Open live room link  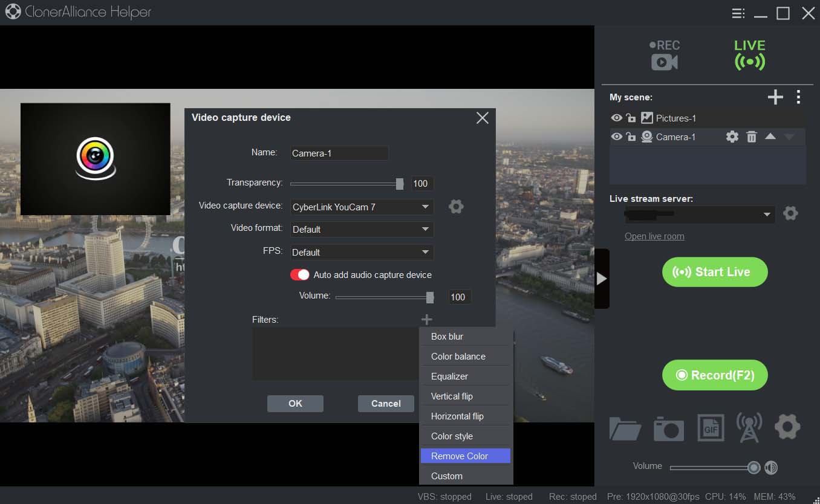pyautogui.click(x=654, y=236)
